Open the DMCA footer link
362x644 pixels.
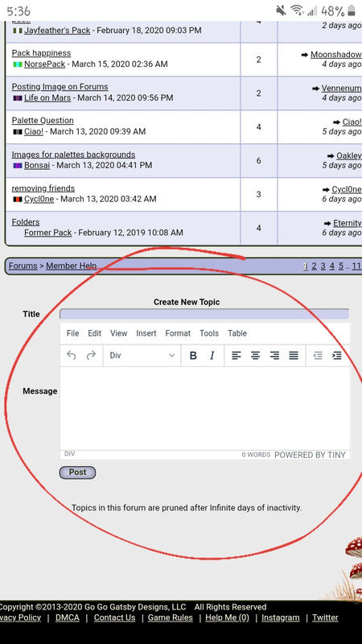68,617
